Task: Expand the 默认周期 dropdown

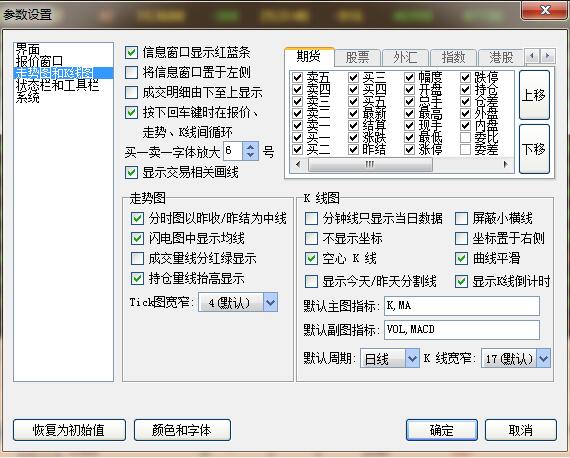Action: click(x=412, y=359)
